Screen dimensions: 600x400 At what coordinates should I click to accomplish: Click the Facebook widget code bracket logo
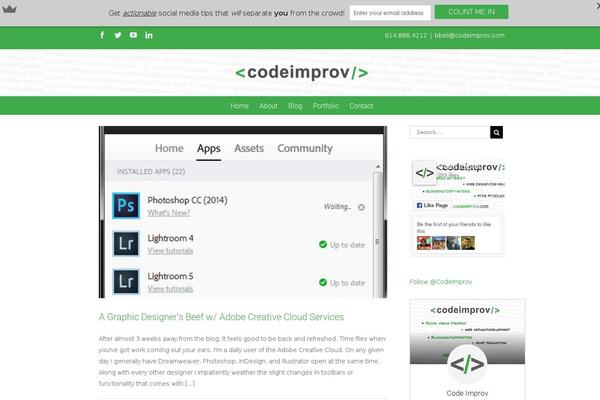click(x=424, y=173)
